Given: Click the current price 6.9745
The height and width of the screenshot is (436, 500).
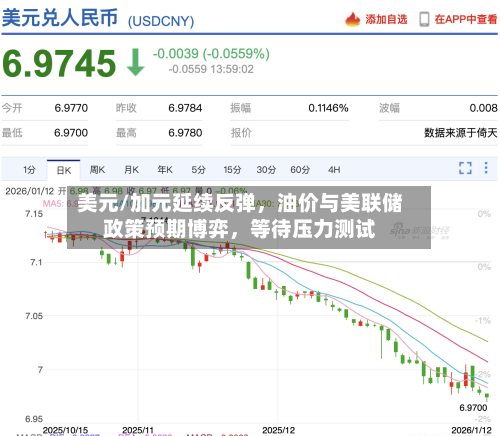Looking at the screenshot, I should (59, 63).
